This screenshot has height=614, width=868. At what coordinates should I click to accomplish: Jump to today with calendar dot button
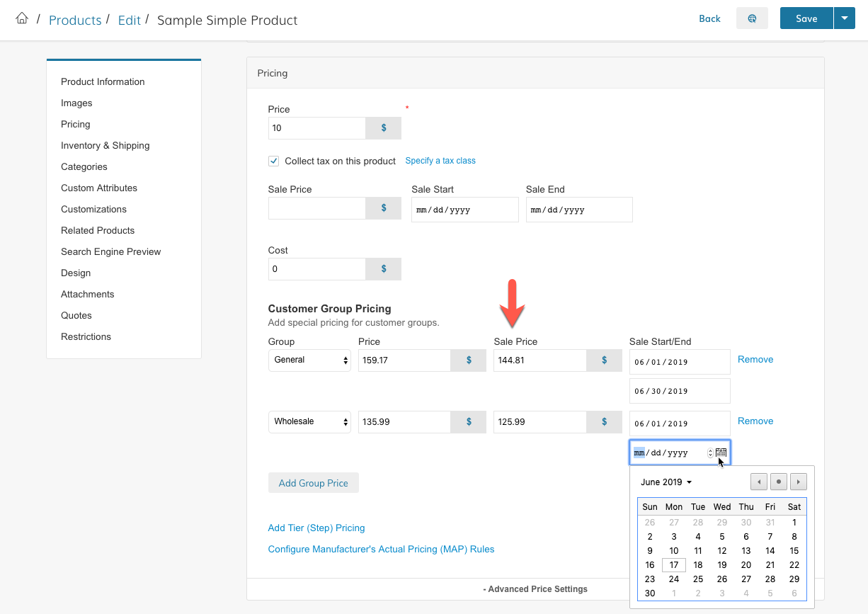[x=779, y=482]
